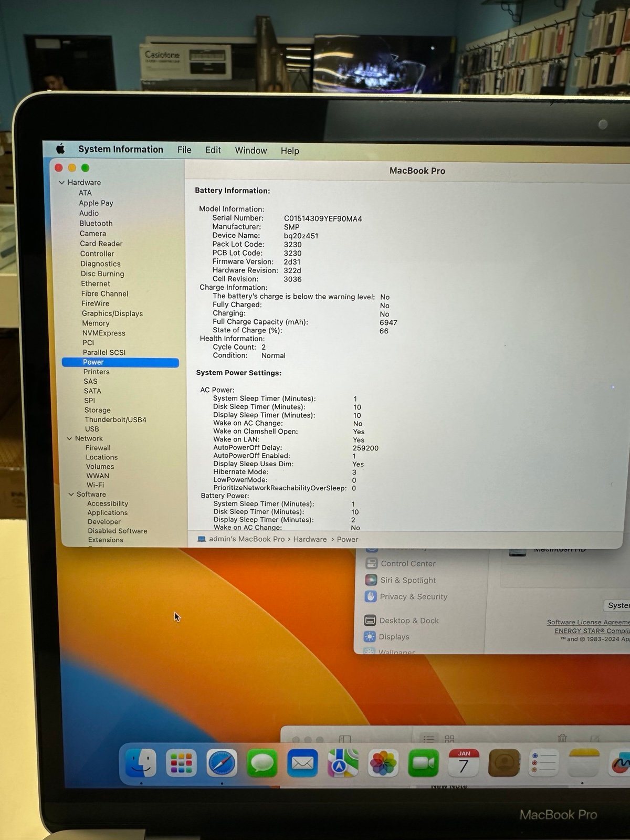Select Locations under Network
Viewport: 630px width, 840px height.
point(102,457)
